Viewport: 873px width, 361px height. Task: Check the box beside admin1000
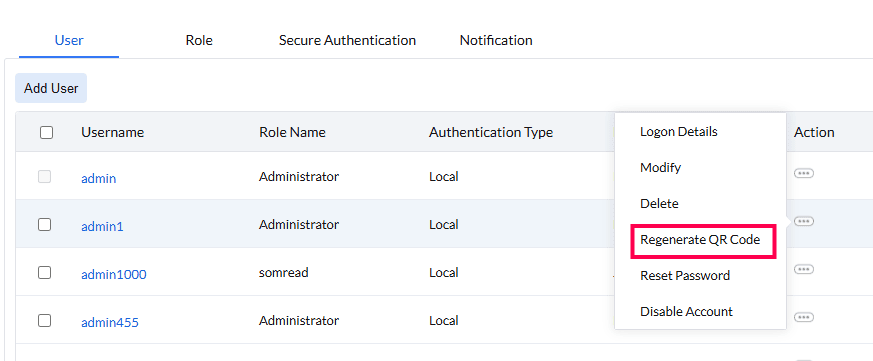coord(45,272)
